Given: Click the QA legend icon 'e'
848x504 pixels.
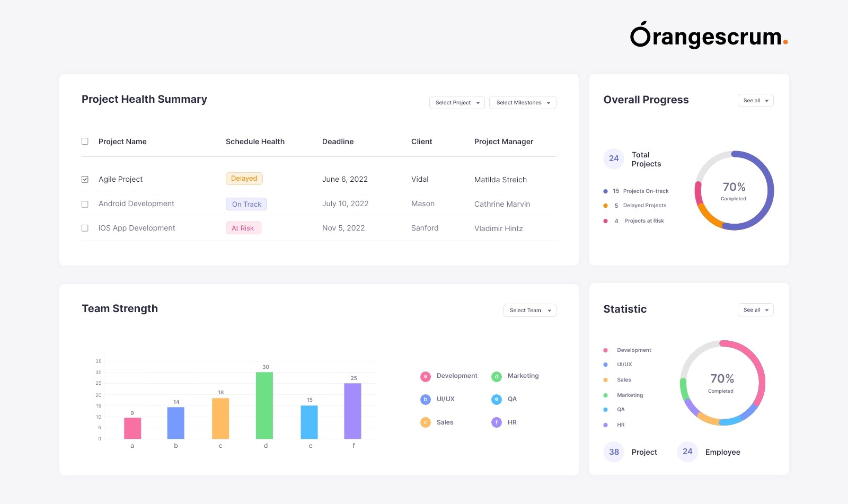Looking at the screenshot, I should point(496,400).
